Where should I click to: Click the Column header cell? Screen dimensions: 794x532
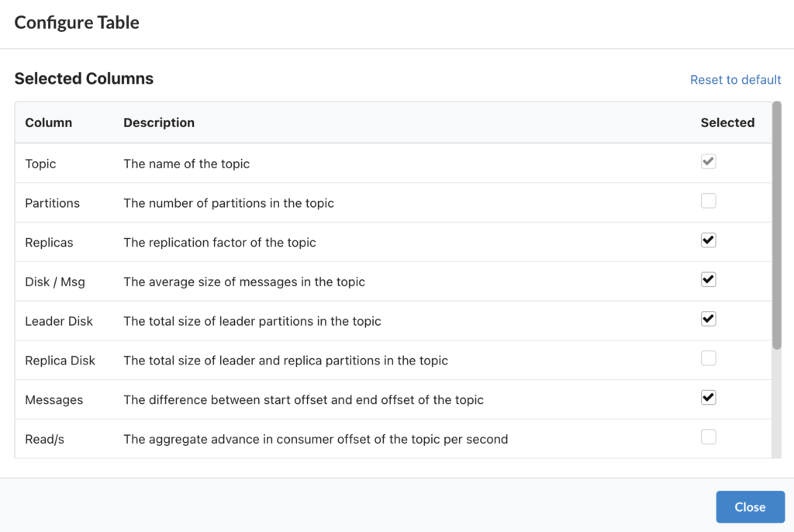tap(49, 123)
